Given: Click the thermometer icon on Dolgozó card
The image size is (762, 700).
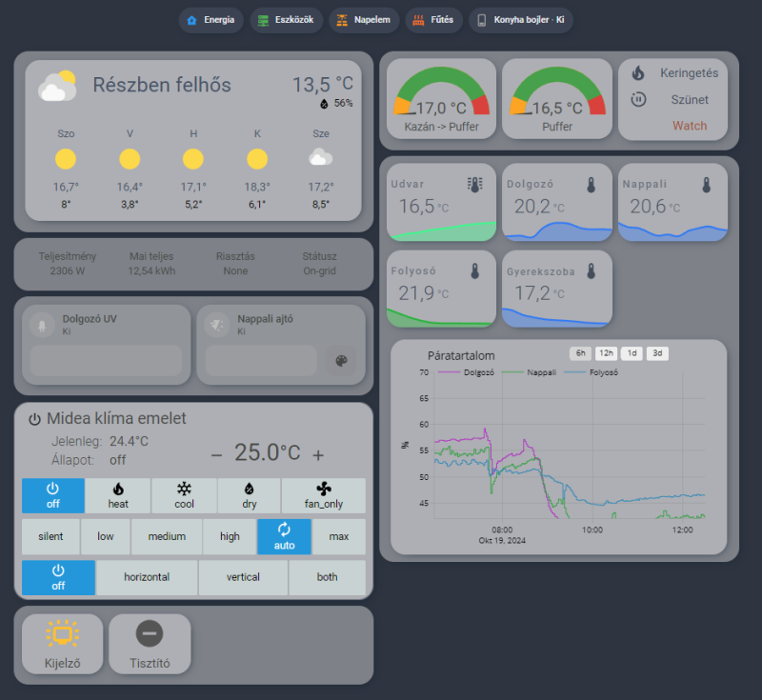Looking at the screenshot, I should point(591,185).
